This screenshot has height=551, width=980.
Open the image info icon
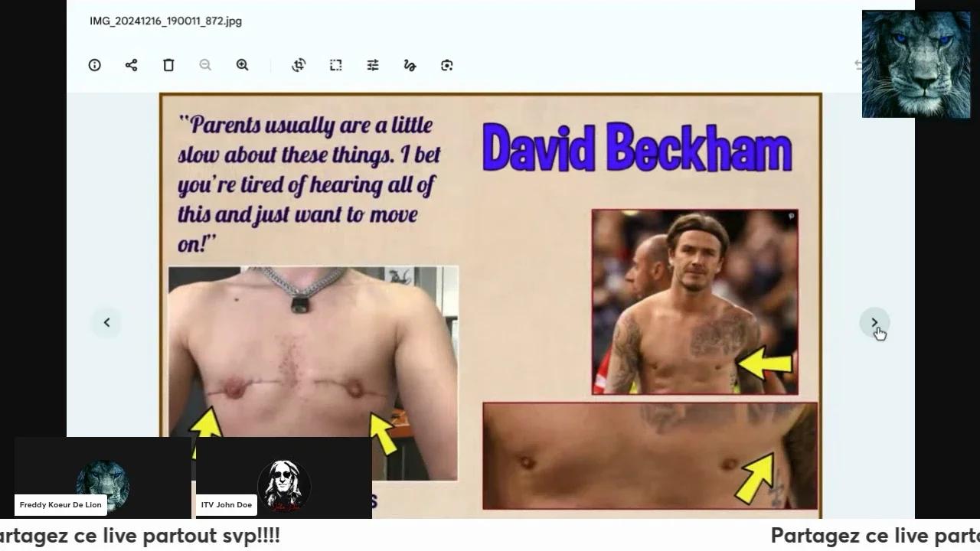pos(94,65)
